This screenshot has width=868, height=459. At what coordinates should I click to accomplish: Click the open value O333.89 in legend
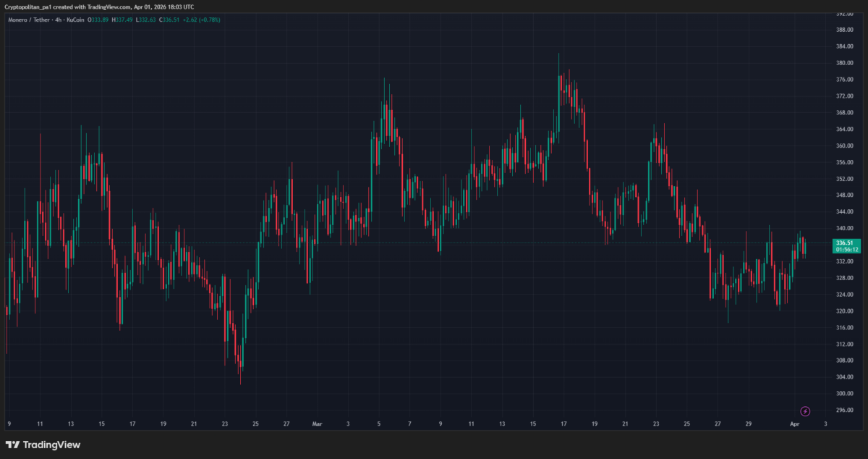click(98, 20)
